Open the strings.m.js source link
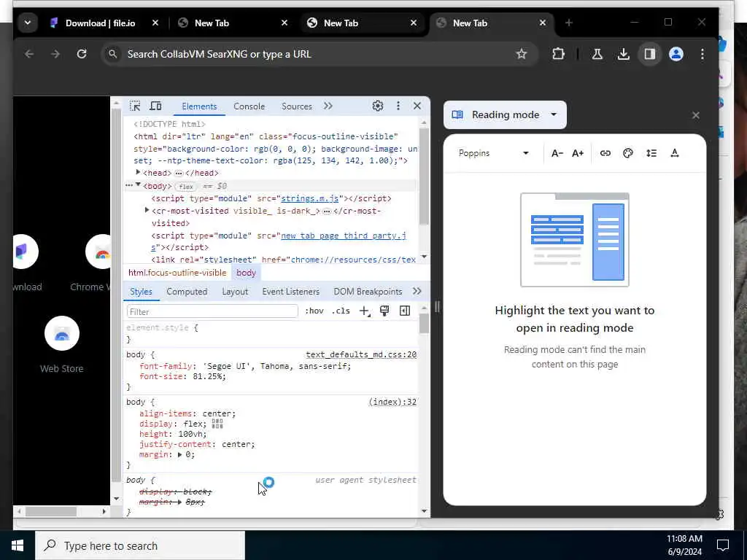This screenshot has width=747, height=560. click(x=309, y=198)
